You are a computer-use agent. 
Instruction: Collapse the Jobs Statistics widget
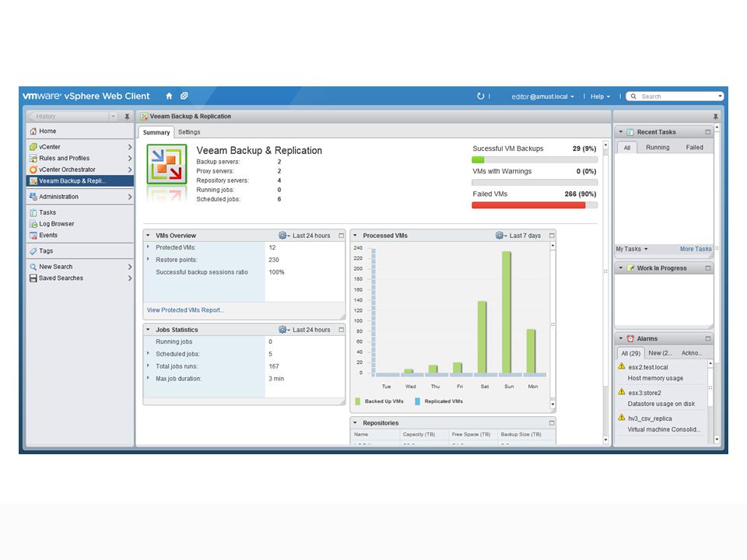click(148, 330)
